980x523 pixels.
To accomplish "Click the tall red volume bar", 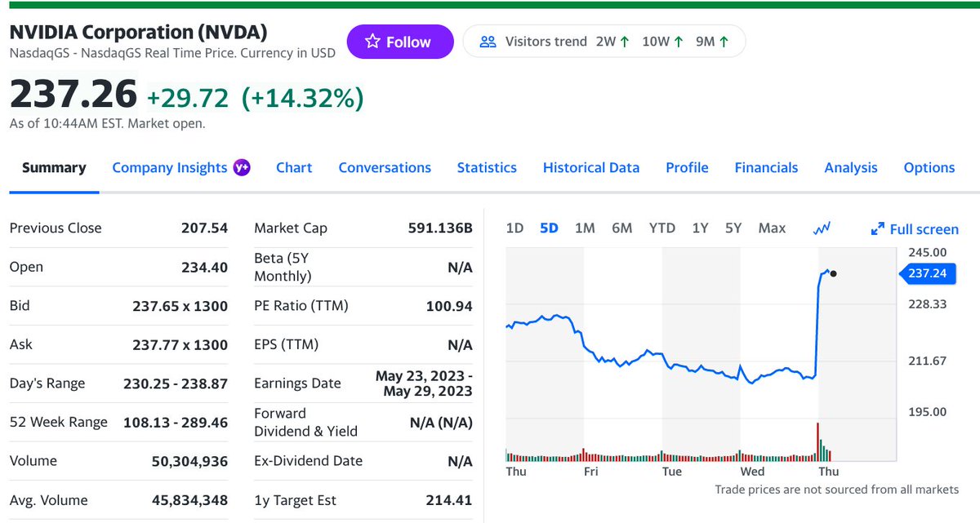I will (817, 442).
